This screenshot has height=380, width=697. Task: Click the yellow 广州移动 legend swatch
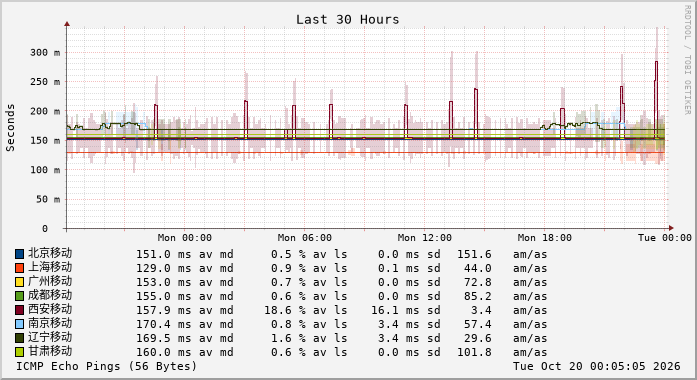click(20, 282)
